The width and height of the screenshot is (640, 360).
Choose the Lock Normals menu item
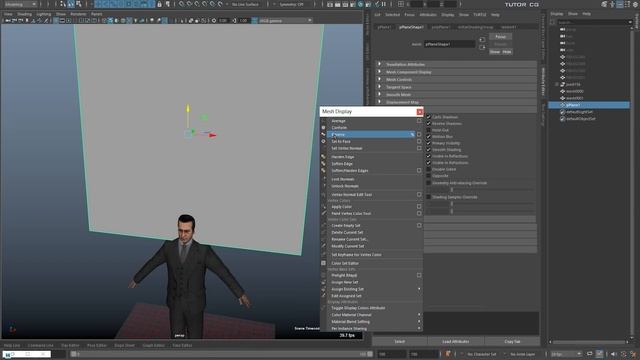tap(343, 179)
